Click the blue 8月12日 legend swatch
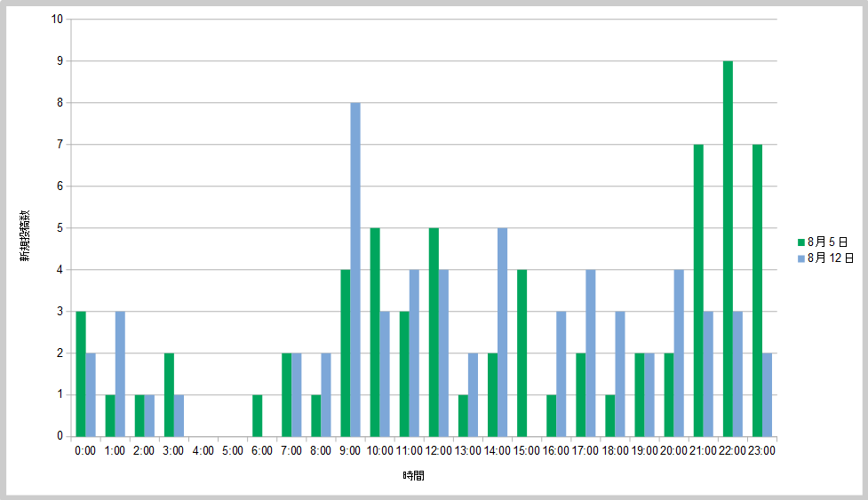This screenshot has height=500, width=868. (x=800, y=258)
